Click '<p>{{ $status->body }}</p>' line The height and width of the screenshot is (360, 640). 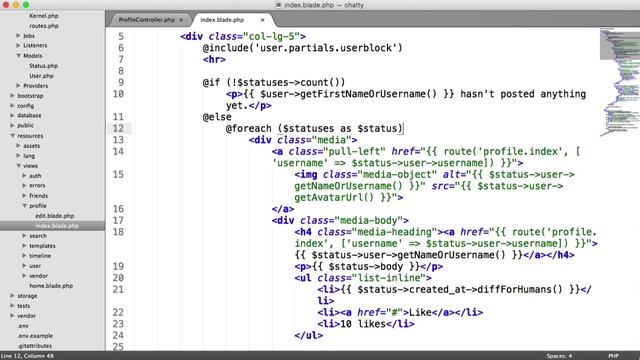click(369, 267)
